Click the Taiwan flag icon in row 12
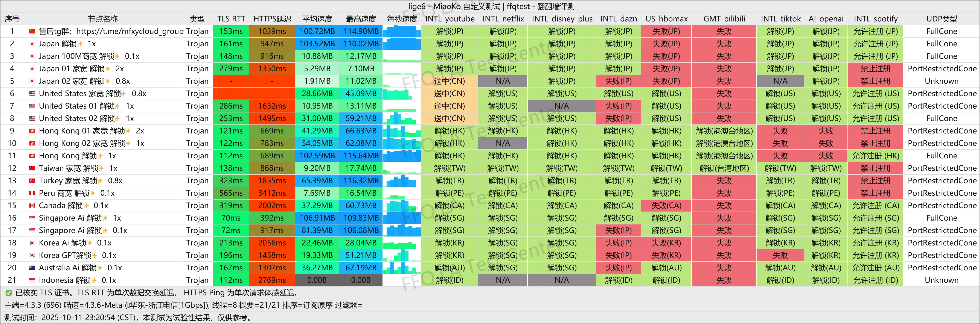Image resolution: width=980 pixels, height=324 pixels. [x=32, y=168]
